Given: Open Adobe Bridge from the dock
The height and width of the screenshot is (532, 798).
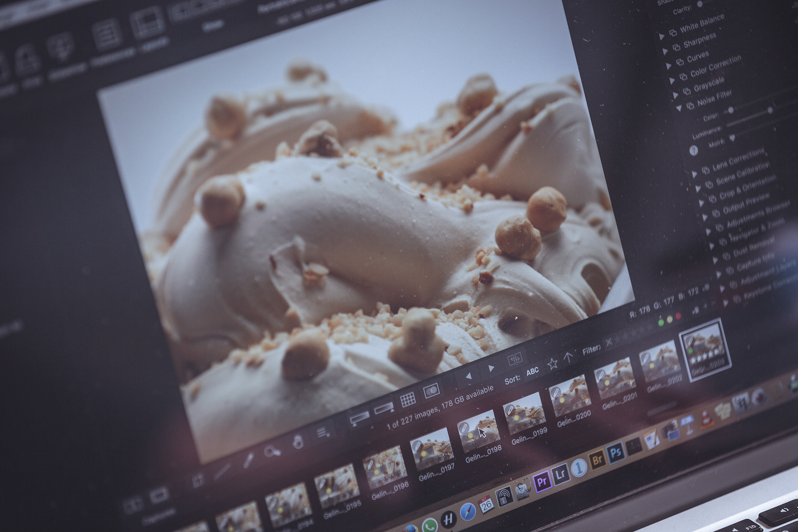Looking at the screenshot, I should [x=597, y=460].
